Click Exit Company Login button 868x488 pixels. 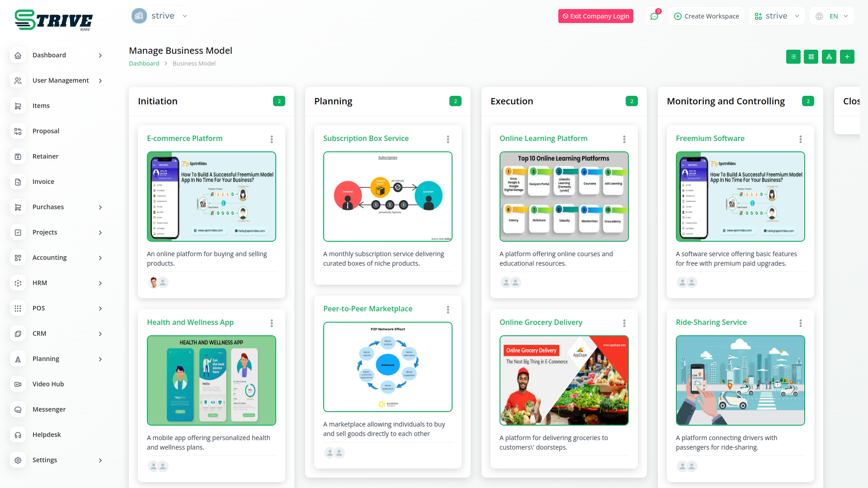(x=595, y=16)
